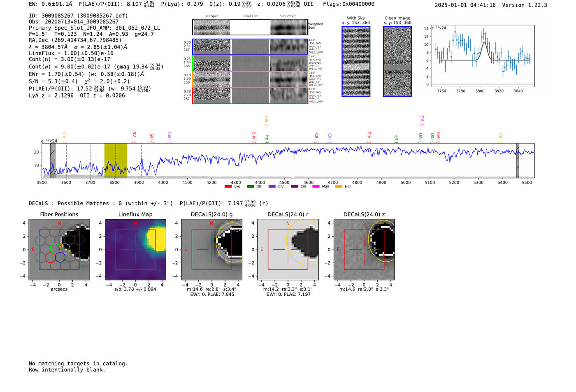The image size is (576, 392).
Task: Click the 'Obs: 20200713v014_3009085267' line
Action: pos(74,22)
